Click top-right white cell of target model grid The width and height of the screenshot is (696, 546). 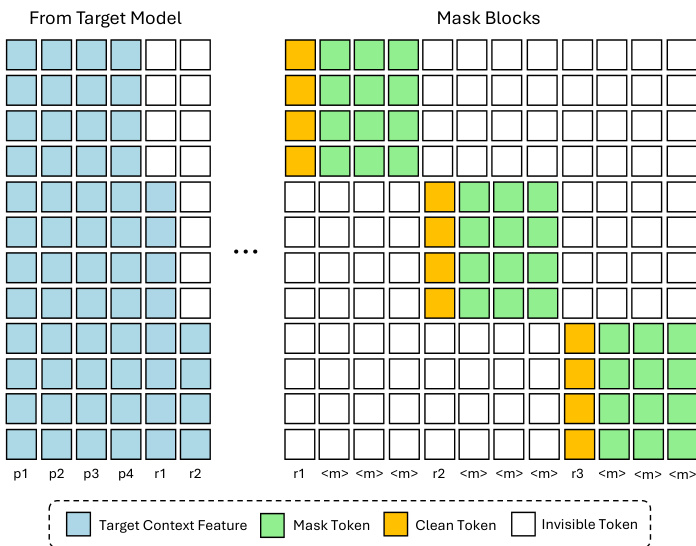[x=195, y=56]
